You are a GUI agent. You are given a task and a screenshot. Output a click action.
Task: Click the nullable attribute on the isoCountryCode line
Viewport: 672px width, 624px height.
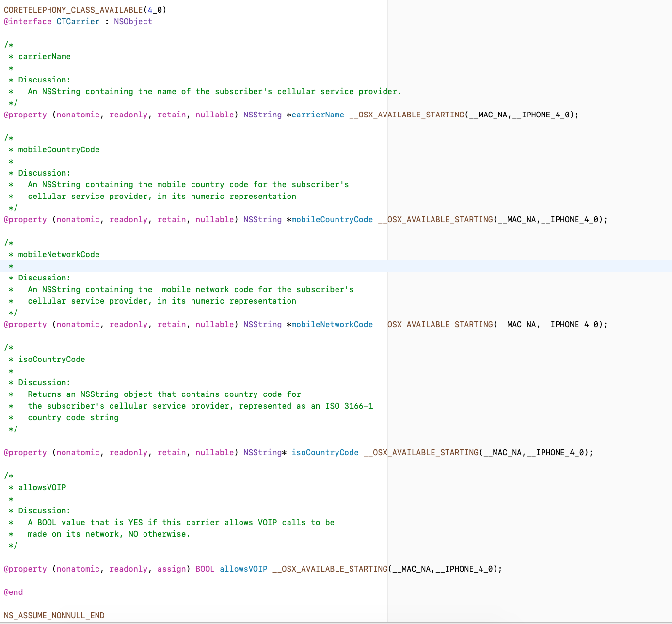(x=215, y=452)
